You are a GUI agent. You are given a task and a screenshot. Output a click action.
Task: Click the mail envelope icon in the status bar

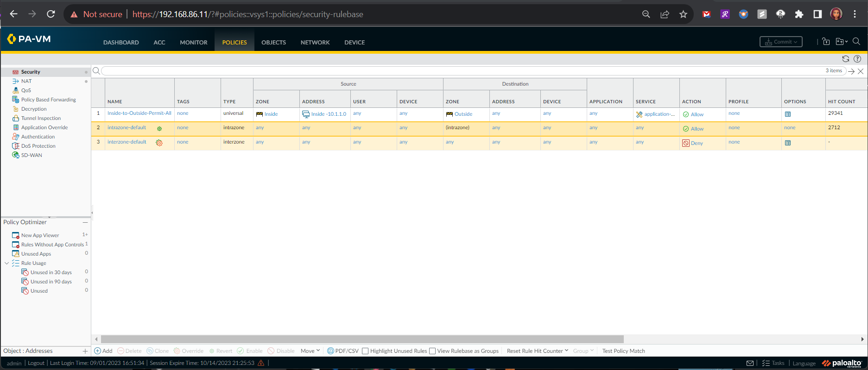click(x=750, y=363)
